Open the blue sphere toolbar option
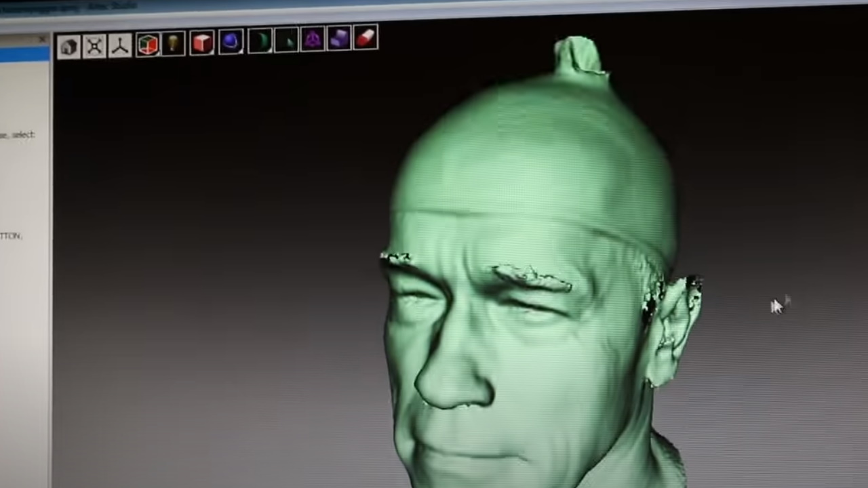 (x=231, y=42)
